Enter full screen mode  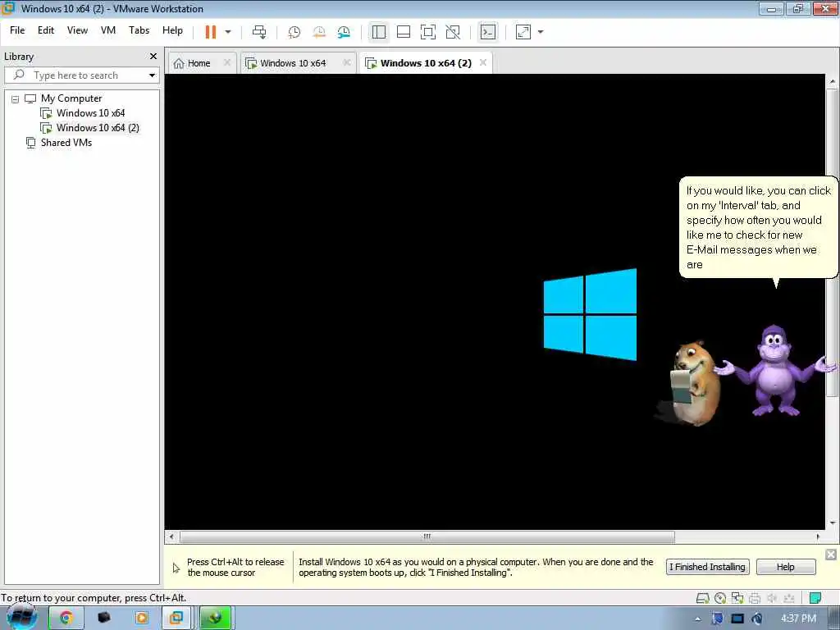(x=428, y=32)
